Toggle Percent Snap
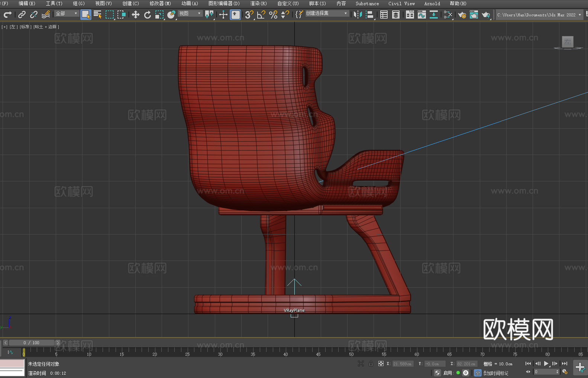This screenshot has height=378, width=588. point(273,14)
